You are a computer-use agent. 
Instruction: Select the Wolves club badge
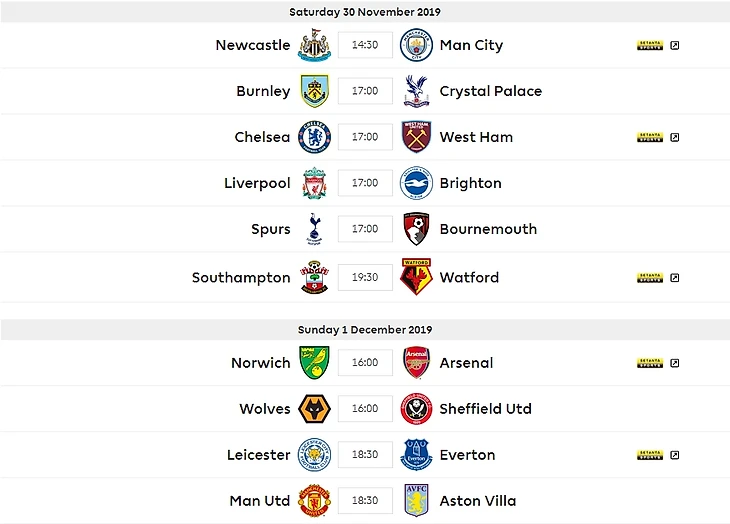click(x=314, y=409)
